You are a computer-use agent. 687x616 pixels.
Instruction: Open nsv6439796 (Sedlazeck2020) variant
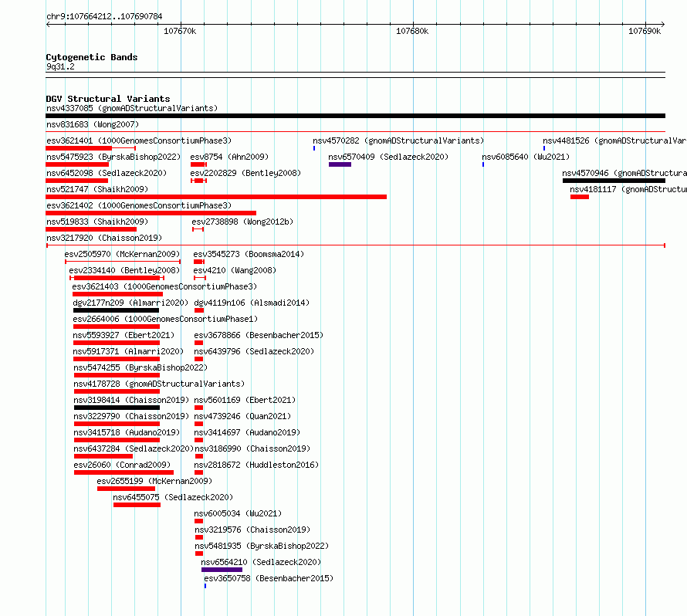point(254,351)
